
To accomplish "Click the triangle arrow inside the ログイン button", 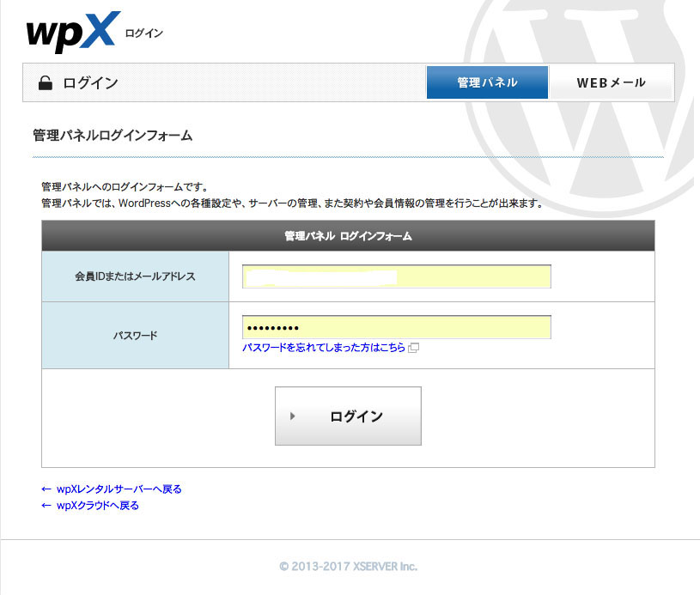I will (x=293, y=416).
